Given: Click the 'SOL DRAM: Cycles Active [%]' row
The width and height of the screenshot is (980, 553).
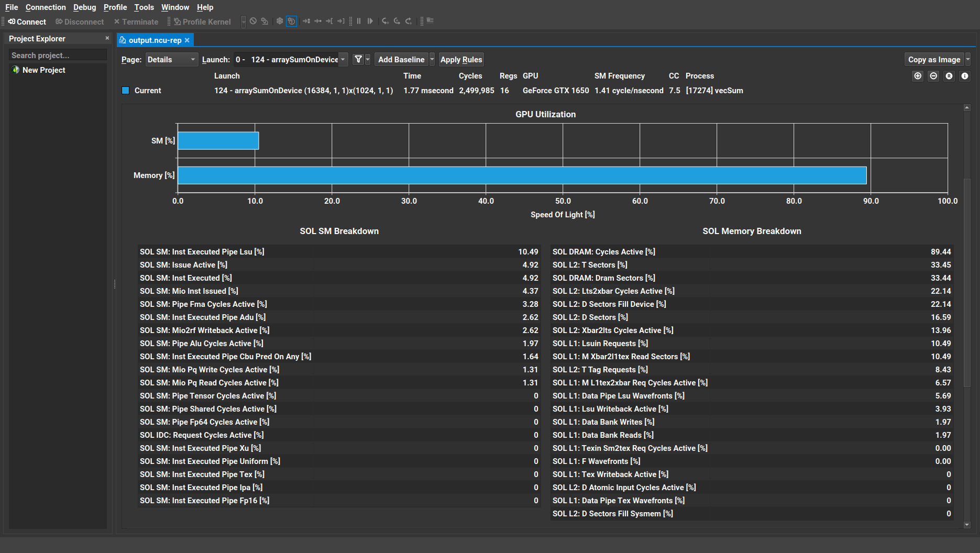Looking at the screenshot, I should tap(752, 252).
